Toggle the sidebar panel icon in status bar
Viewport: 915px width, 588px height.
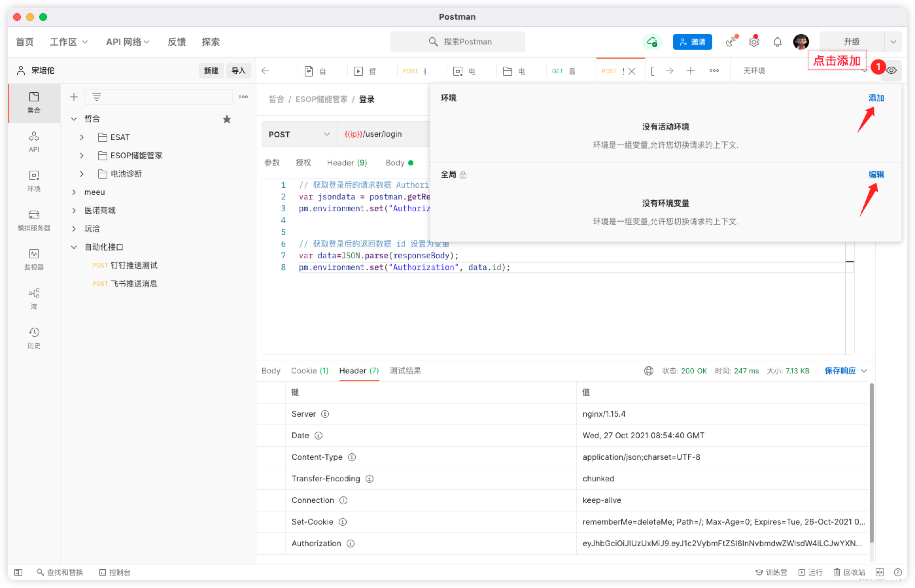point(18,572)
